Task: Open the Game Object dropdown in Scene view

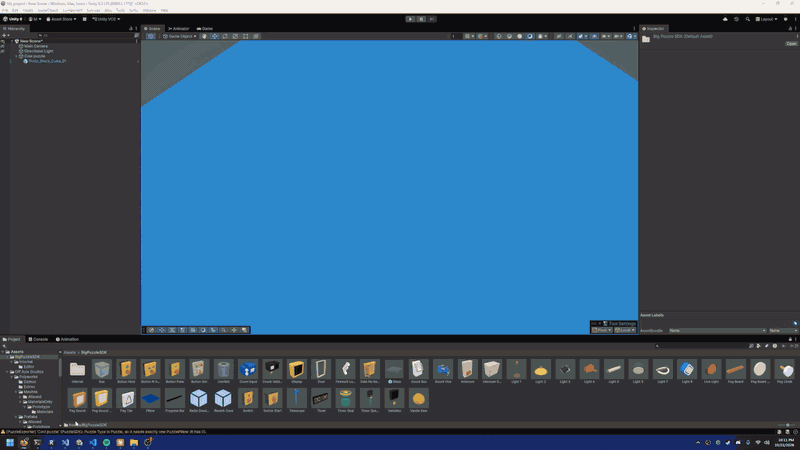Action: (x=180, y=36)
